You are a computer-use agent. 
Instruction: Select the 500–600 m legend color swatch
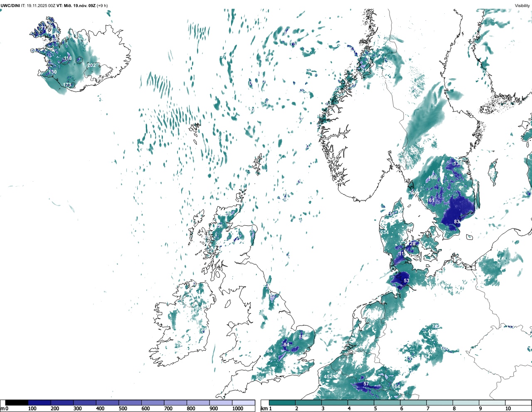coord(130,403)
